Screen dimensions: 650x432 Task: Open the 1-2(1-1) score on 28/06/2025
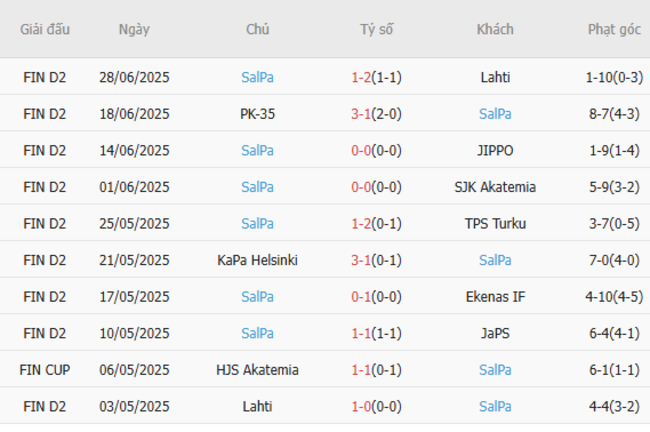[x=376, y=76]
